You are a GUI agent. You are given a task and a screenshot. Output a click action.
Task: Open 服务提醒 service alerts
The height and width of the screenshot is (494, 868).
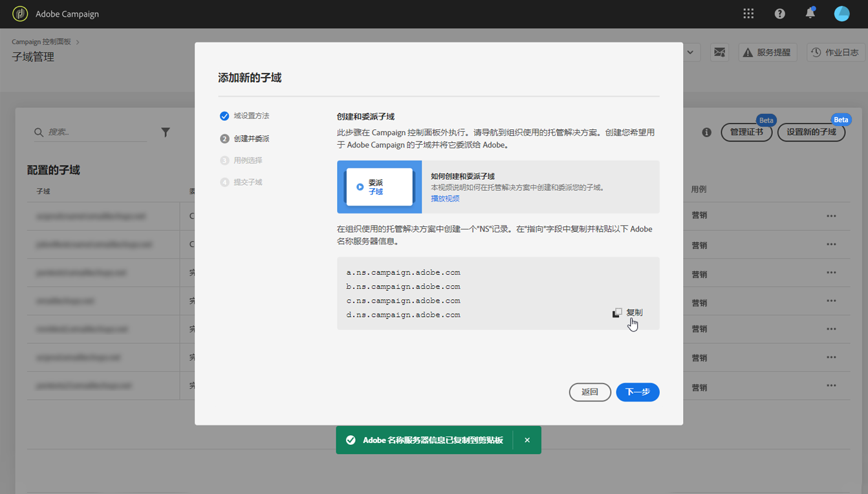coord(768,52)
